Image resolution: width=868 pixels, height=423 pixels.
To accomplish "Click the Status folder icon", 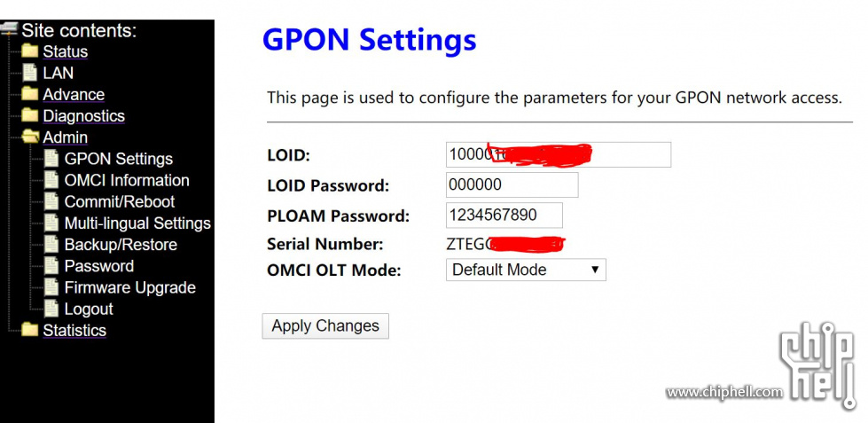I will (30, 51).
